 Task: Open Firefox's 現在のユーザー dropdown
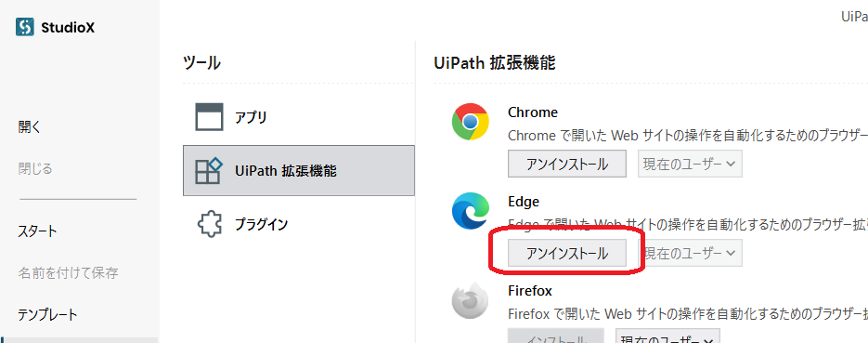tap(667, 336)
